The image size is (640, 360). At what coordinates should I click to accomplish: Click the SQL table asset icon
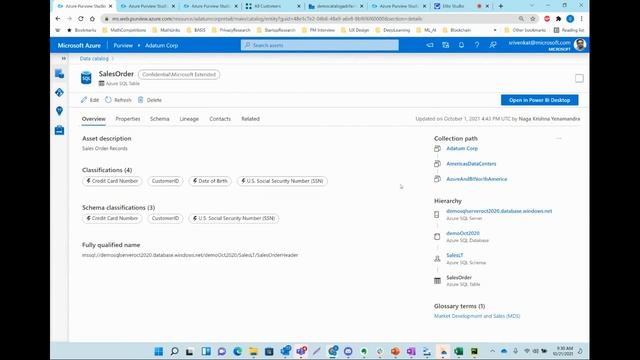click(x=86, y=78)
